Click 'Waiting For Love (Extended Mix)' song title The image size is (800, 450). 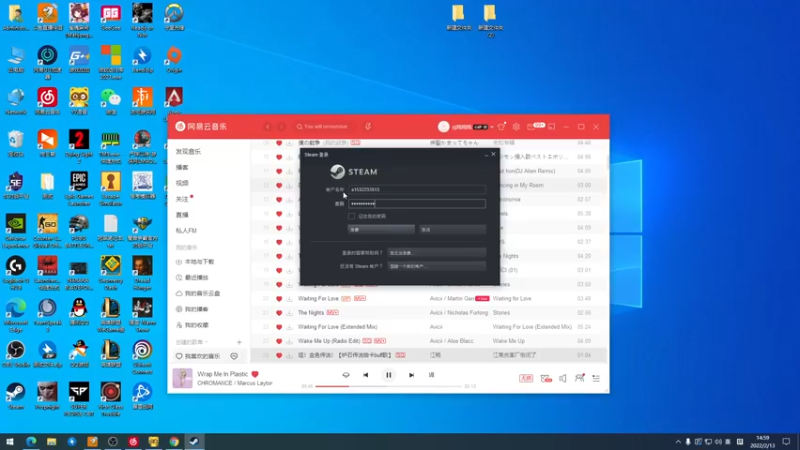coord(338,327)
